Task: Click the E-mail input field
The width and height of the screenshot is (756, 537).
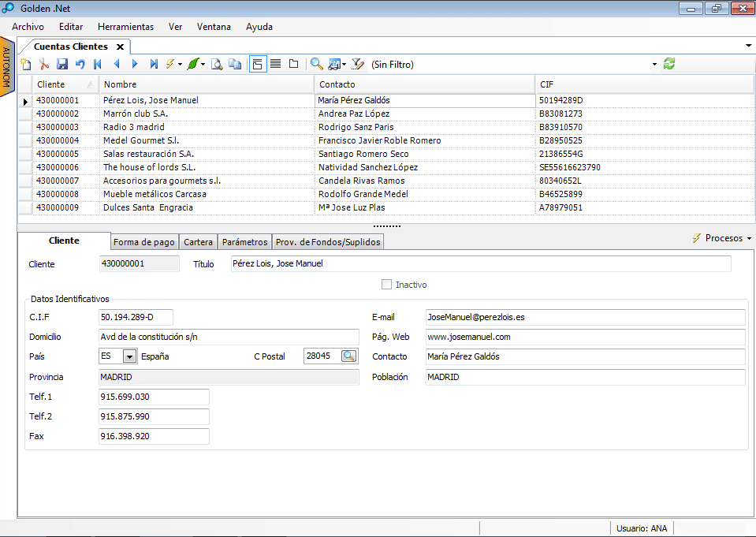Action: (x=585, y=317)
